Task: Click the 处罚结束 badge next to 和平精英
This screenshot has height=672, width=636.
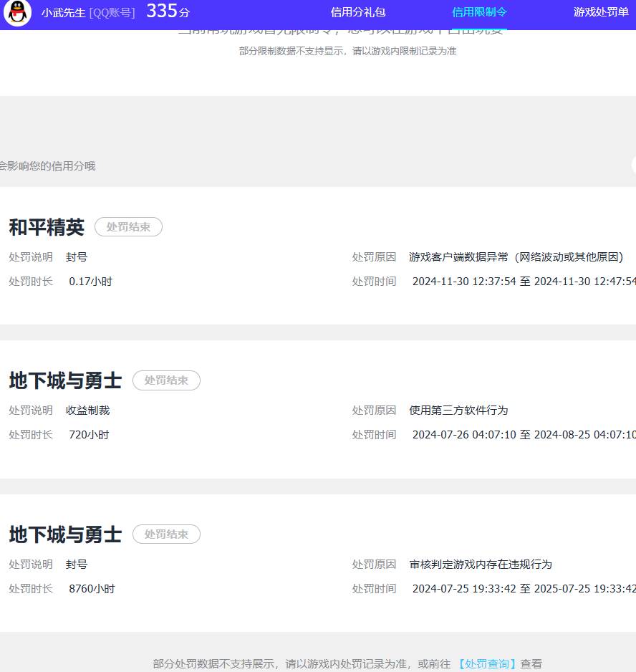Action: (128, 226)
